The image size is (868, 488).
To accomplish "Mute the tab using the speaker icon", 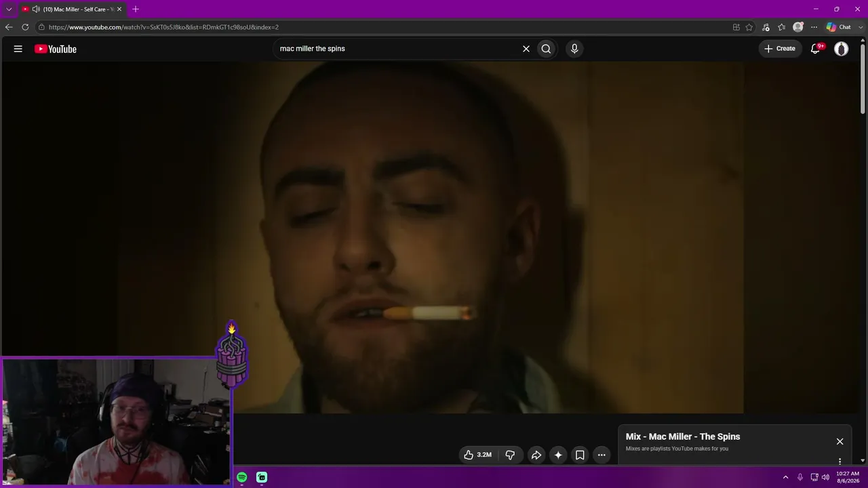I will pyautogui.click(x=36, y=9).
